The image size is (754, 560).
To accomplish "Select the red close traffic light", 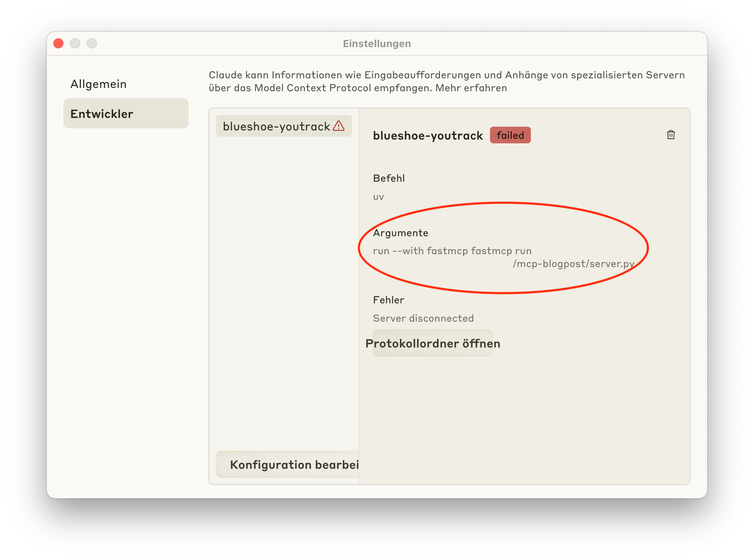I will coord(58,43).
